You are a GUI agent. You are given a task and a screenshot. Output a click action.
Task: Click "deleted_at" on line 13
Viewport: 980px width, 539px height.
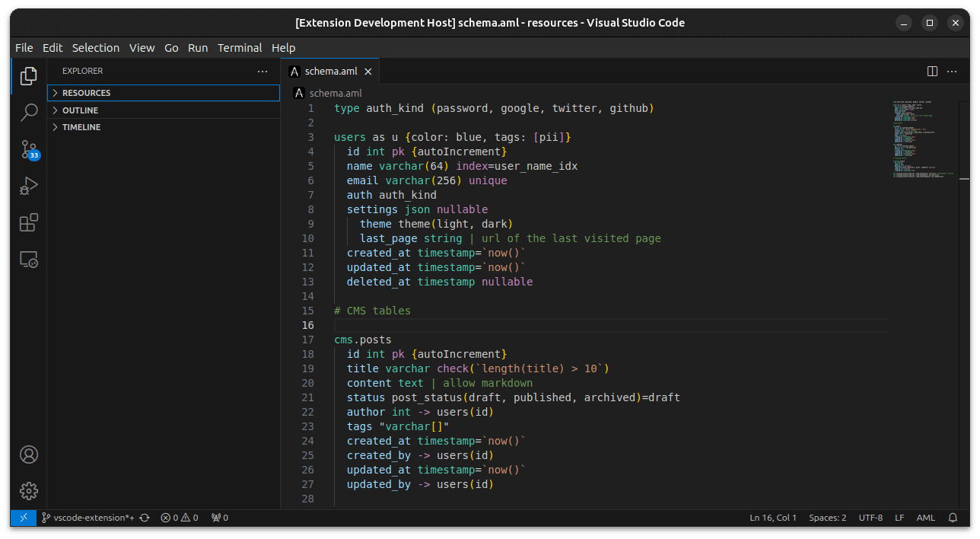379,282
